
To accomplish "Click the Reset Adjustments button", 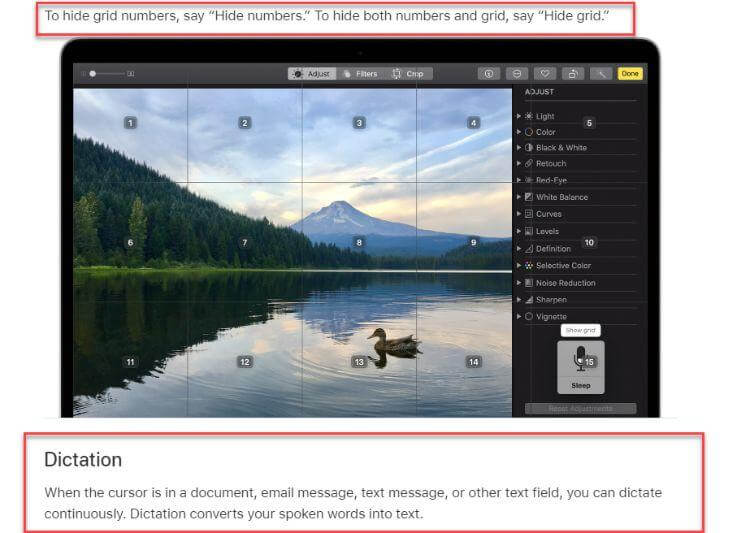I will (x=581, y=409).
